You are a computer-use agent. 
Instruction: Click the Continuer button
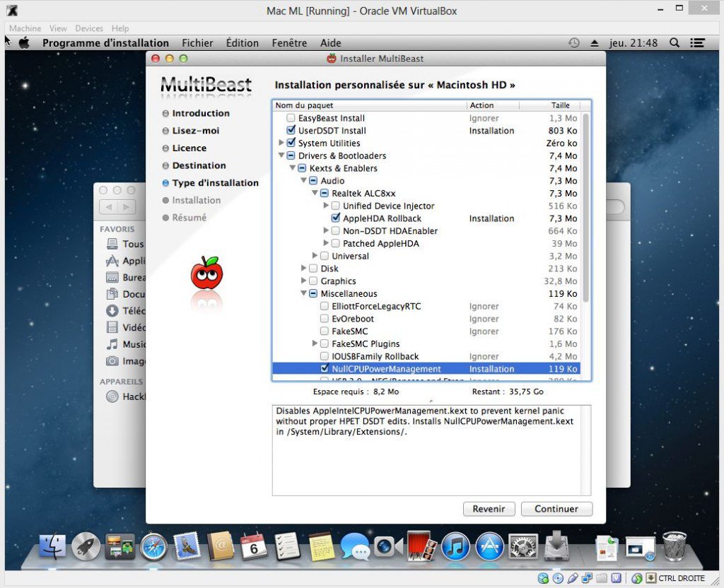[556, 509]
